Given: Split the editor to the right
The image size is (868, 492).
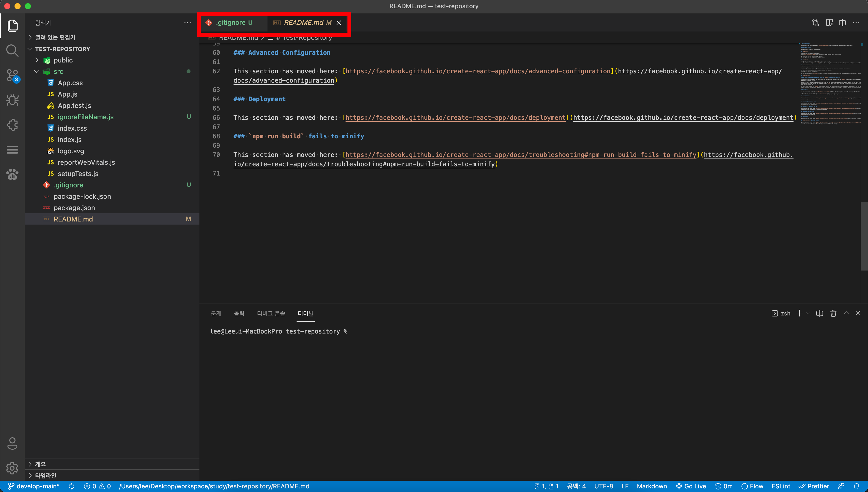Looking at the screenshot, I should (842, 23).
